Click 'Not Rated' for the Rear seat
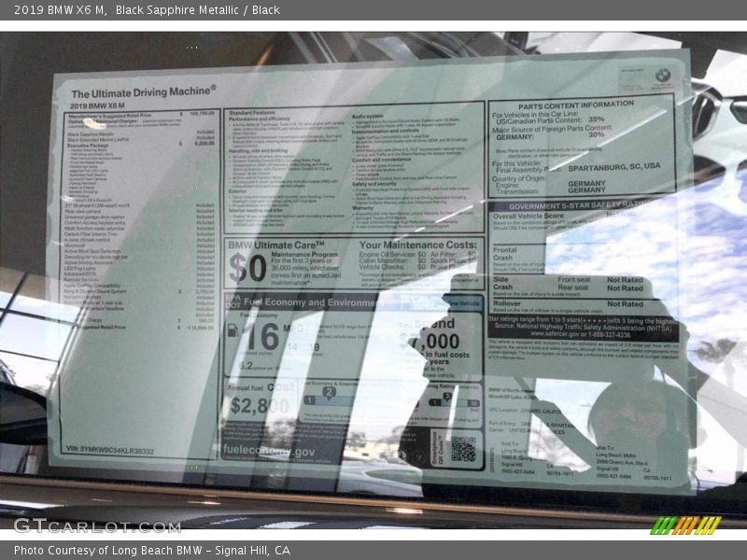 point(625,288)
